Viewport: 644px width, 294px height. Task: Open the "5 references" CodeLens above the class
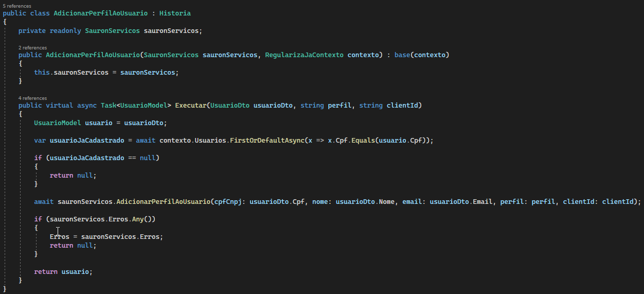coord(17,6)
